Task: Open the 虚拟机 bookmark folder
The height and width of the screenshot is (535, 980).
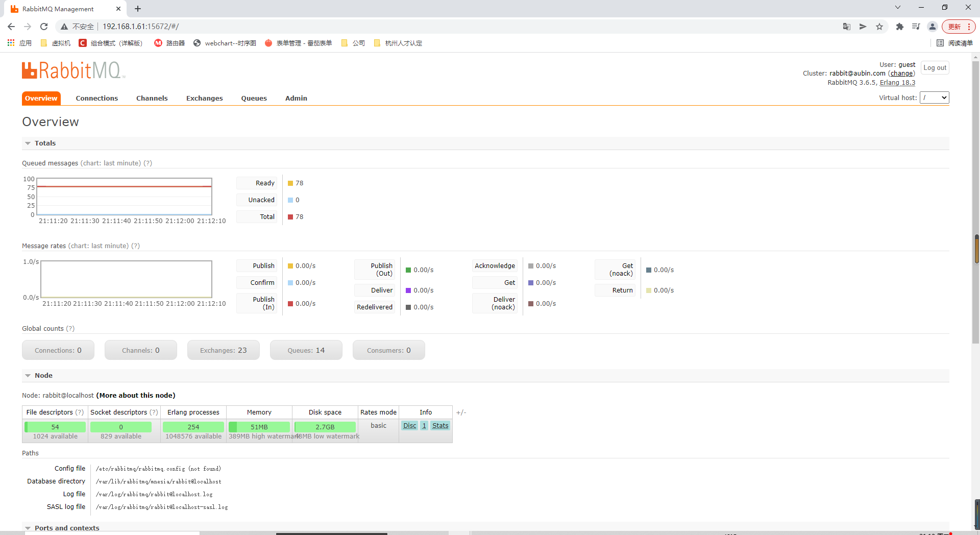Action: [x=56, y=43]
